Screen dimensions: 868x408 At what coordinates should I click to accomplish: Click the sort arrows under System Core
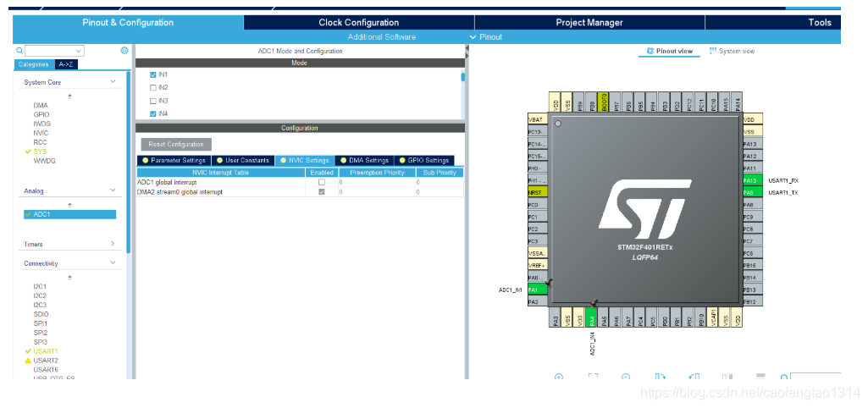(x=69, y=96)
